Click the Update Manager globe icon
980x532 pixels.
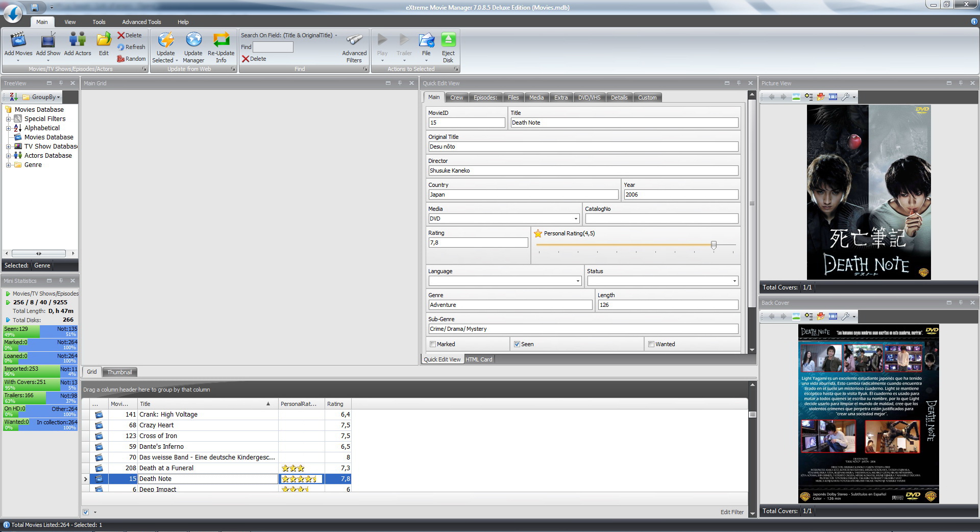click(193, 40)
